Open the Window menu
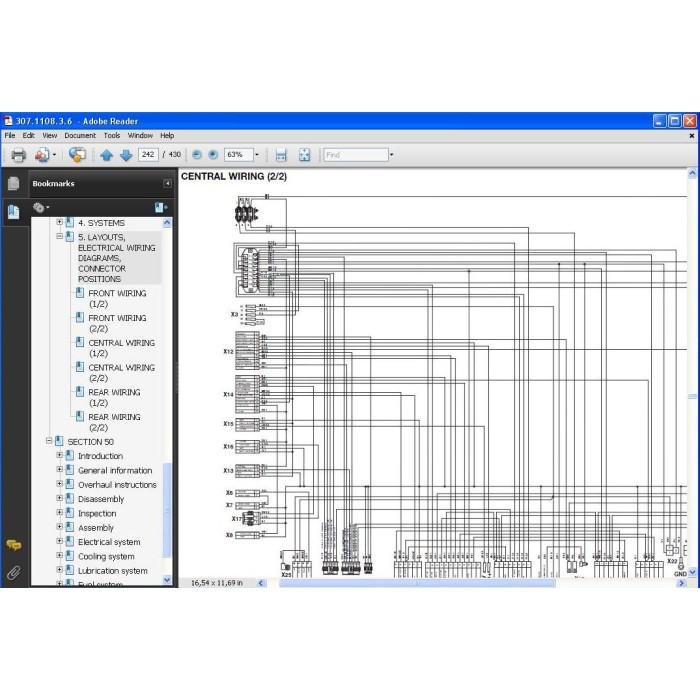Image resolution: width=700 pixels, height=700 pixels. click(x=140, y=135)
